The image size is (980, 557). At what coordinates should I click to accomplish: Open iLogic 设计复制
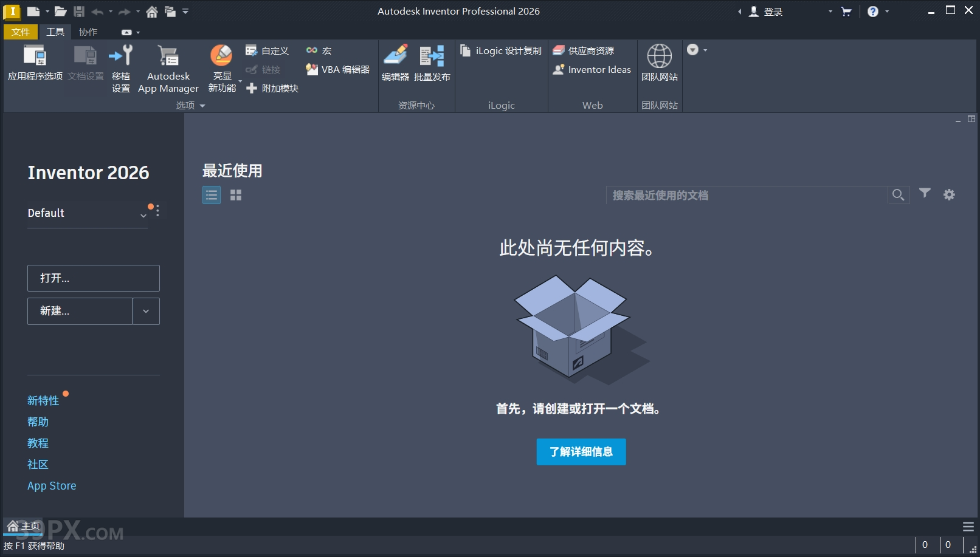point(500,50)
